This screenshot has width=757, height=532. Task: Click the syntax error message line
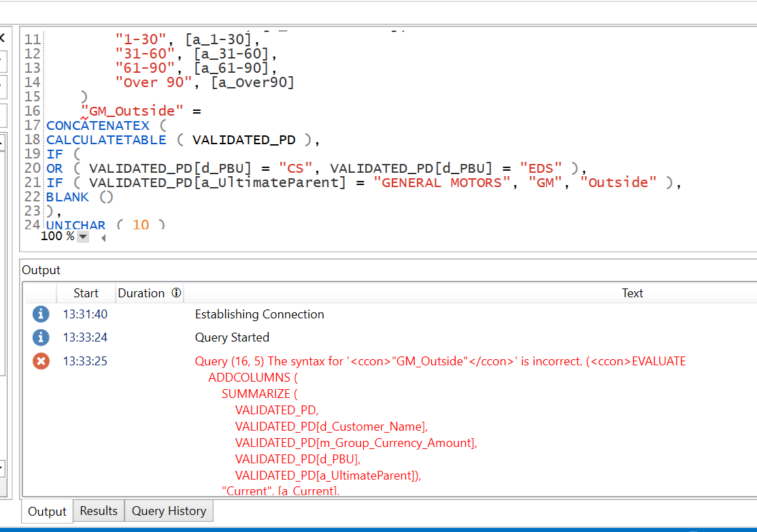(x=440, y=361)
